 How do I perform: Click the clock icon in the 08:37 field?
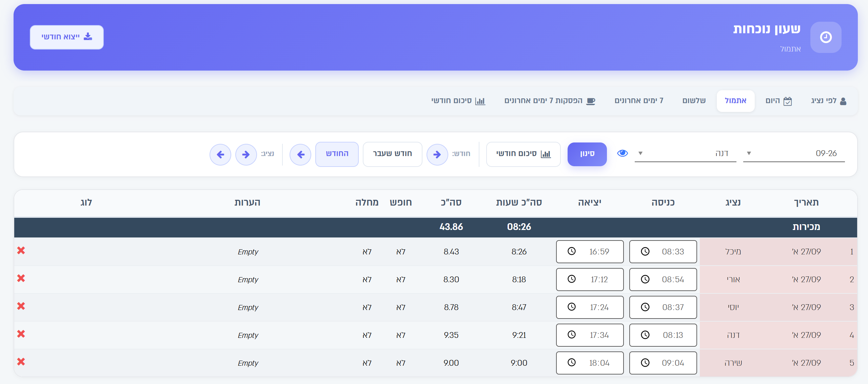tap(645, 307)
